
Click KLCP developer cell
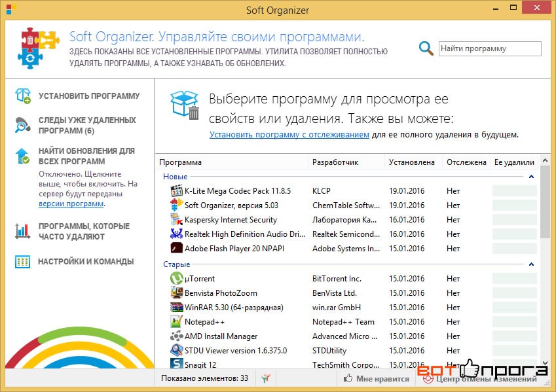tap(322, 191)
